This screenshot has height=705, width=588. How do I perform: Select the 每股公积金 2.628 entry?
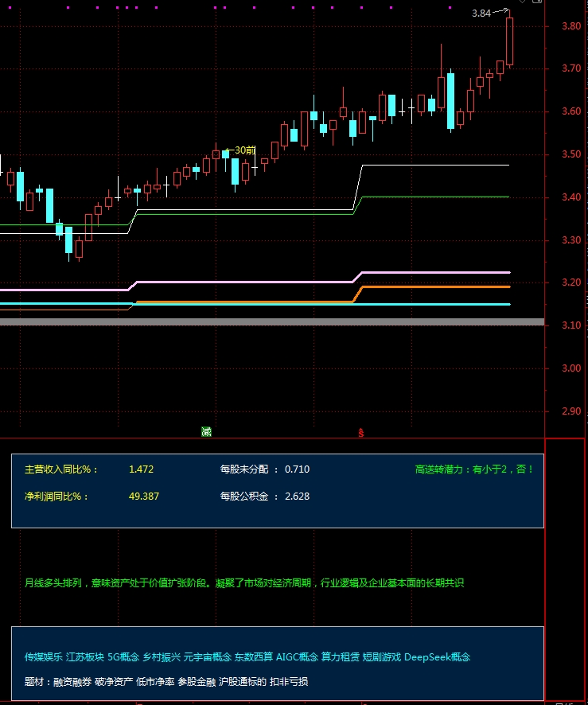coord(265,497)
